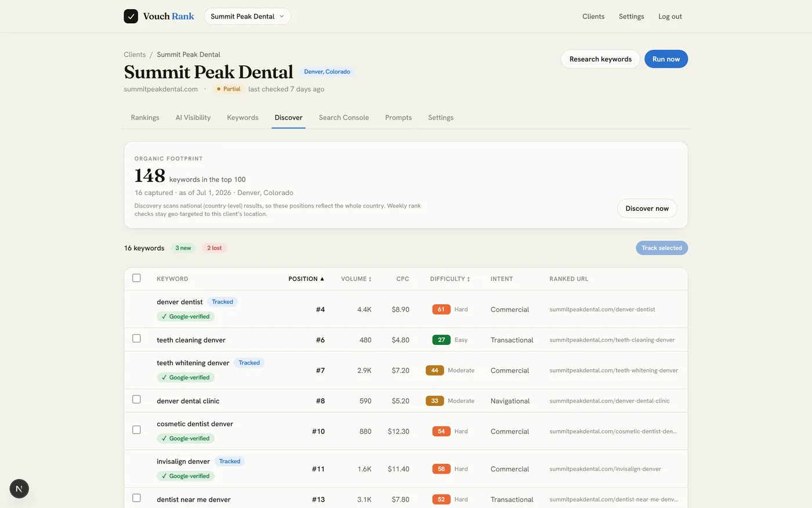Screen dimensions: 812x508
Task: Check the cosmetic dentist denver row checkbox
Action: (x=136, y=430)
